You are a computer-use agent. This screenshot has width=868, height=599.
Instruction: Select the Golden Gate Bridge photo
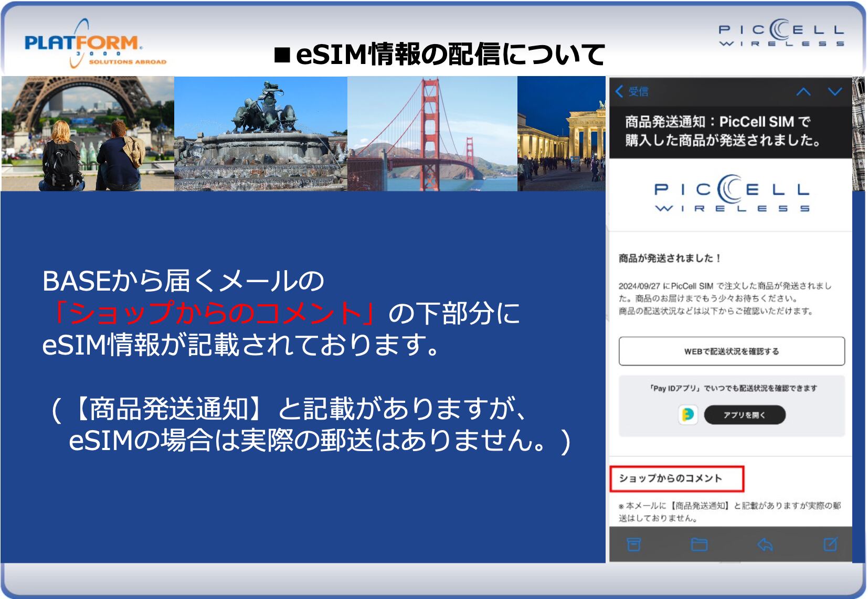(x=432, y=134)
